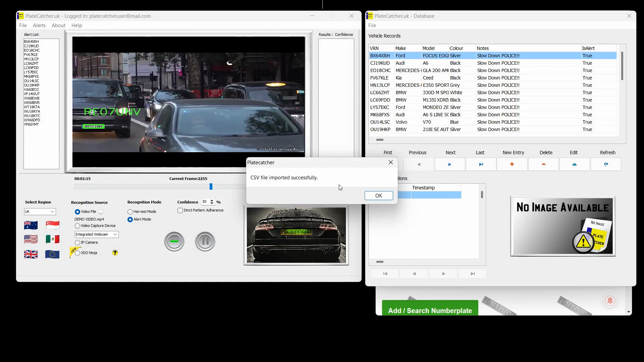Open the File menu in Database window
The image size is (644, 362).
[x=372, y=25]
